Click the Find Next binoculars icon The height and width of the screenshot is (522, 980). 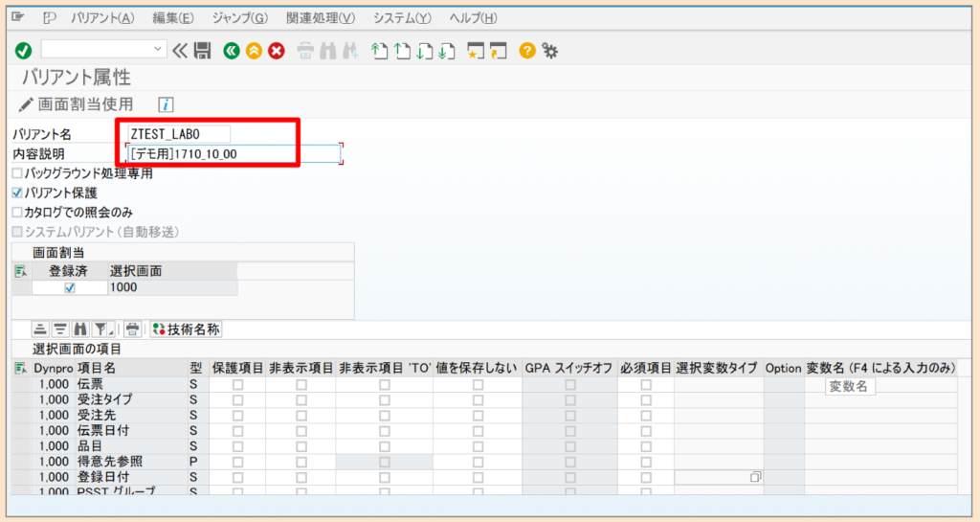pyautogui.click(x=350, y=51)
